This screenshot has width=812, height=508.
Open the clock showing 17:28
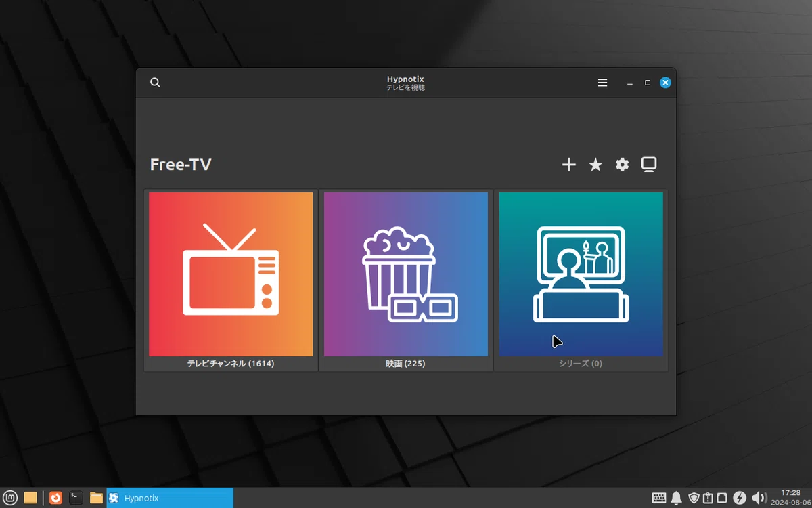[x=790, y=498]
